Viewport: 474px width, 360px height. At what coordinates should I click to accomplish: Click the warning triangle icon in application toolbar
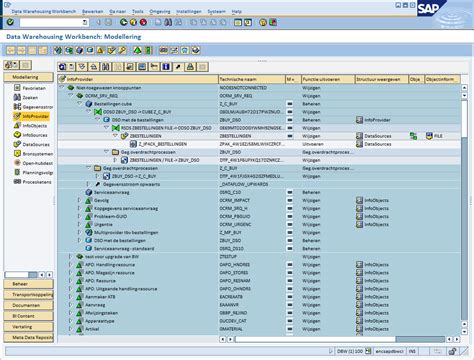pos(100,50)
